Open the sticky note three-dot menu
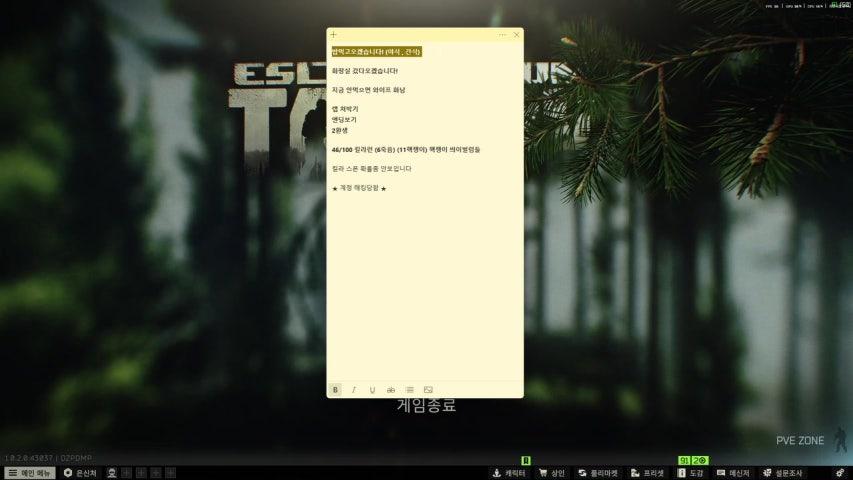Viewport: 853px width, 480px height. click(502, 35)
